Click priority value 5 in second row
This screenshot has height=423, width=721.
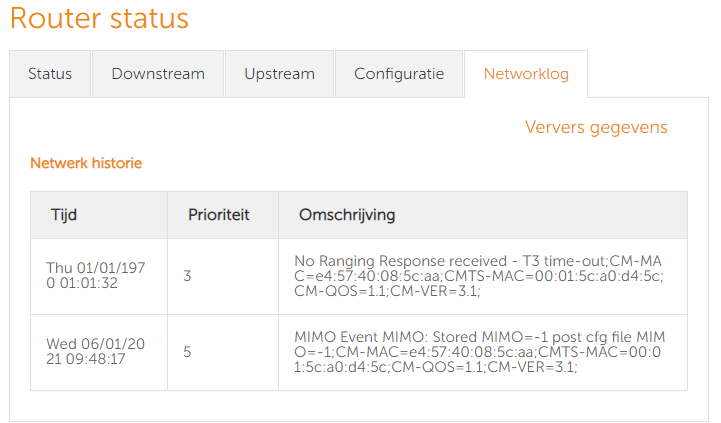(x=187, y=352)
